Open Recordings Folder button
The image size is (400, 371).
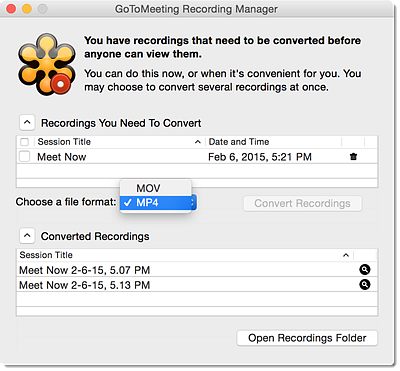click(307, 338)
